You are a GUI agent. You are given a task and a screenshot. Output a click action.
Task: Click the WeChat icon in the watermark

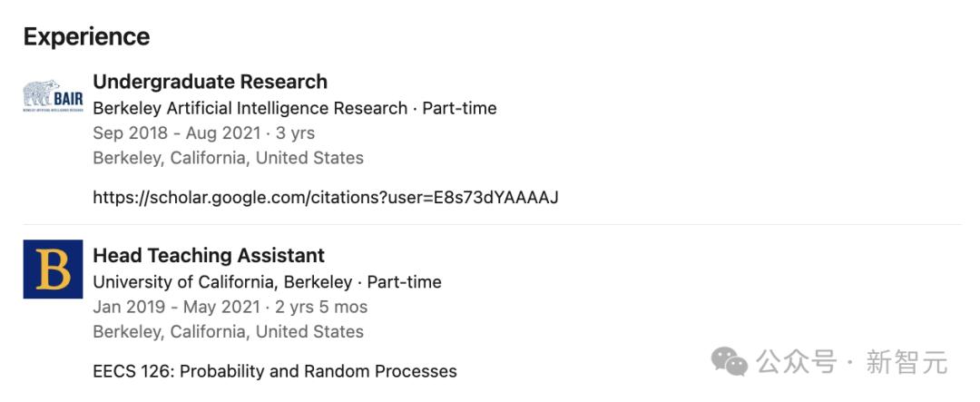point(730,363)
